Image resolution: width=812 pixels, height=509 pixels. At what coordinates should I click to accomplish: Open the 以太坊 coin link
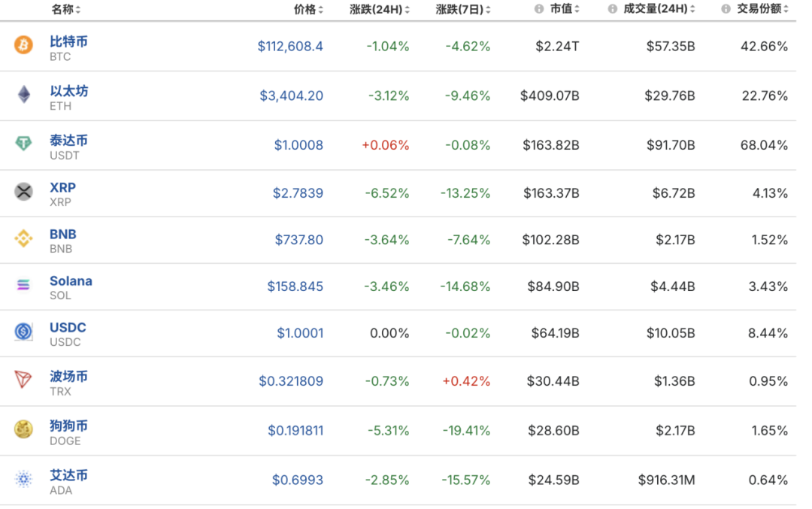point(68,91)
